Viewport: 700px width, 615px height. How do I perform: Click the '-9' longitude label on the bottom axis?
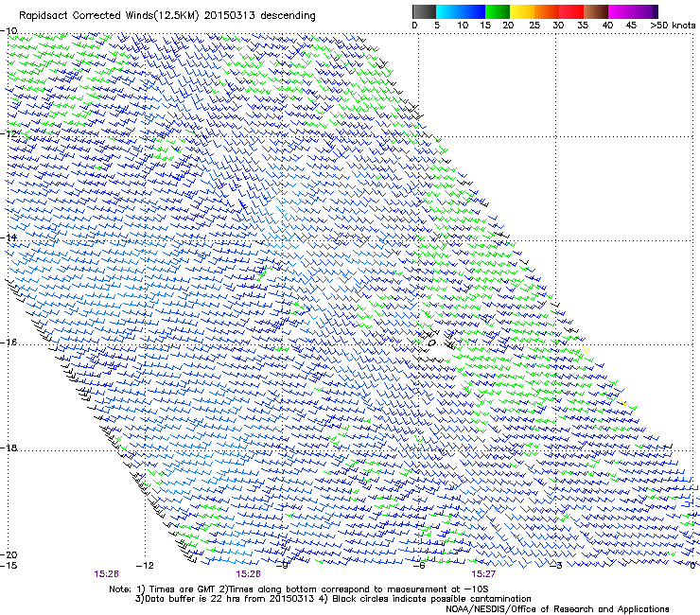[282, 566]
